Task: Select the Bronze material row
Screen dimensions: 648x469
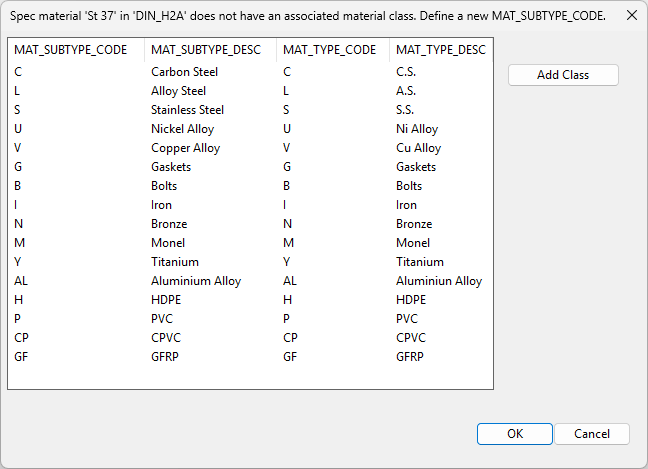Action: 169,224
